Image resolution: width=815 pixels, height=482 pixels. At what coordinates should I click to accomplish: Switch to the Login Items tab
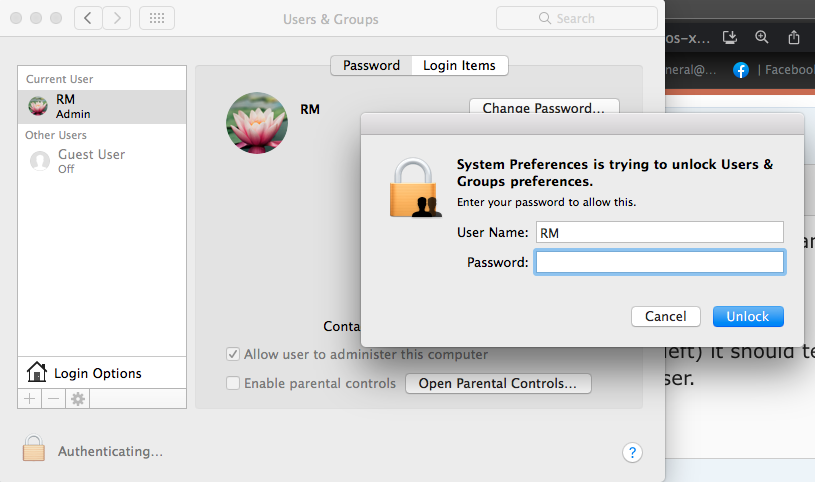tap(459, 65)
